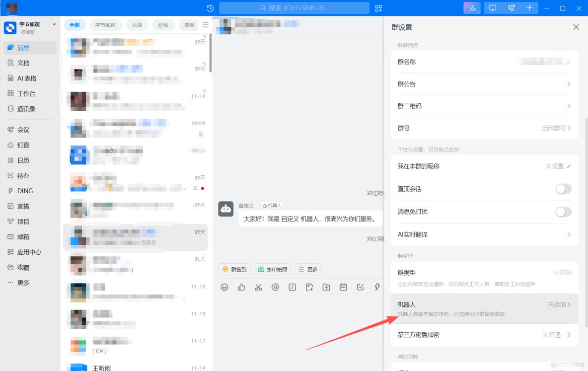The width and height of the screenshot is (588, 371).
Task: Click the 启用群号 enable group number link
Action: click(554, 128)
